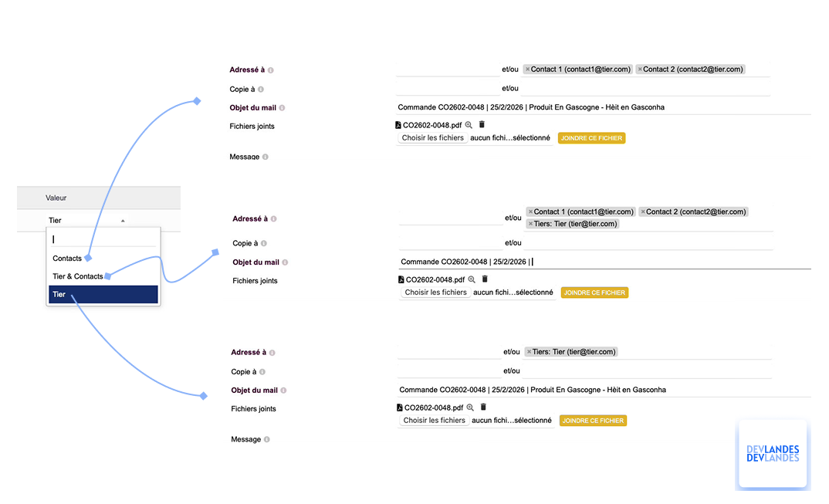Preview middle CO2602-0048.pdf with magnifier icon
Image resolution: width=829 pixels, height=504 pixels.
(x=472, y=279)
